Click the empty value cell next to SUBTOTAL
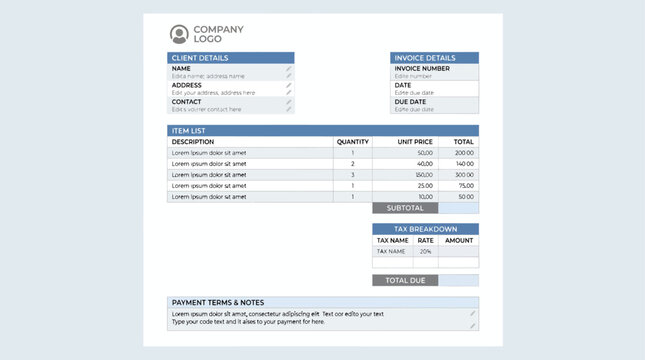This screenshot has height=360, width=645. tap(458, 208)
